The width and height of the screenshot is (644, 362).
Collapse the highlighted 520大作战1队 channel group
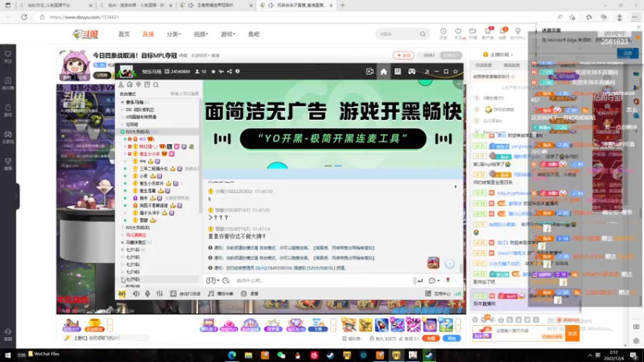(x=122, y=132)
